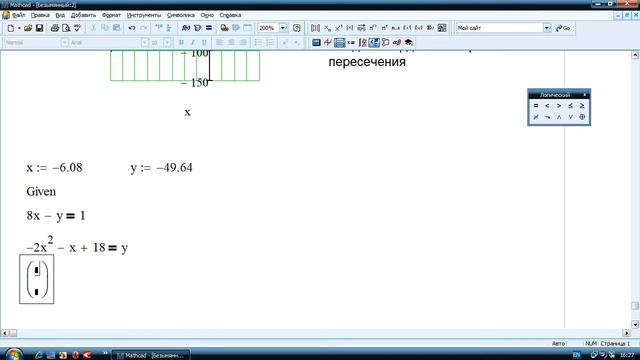The width and height of the screenshot is (640, 360).
Task: Click the Given keyword in the worksheet
Action: pyautogui.click(x=41, y=191)
